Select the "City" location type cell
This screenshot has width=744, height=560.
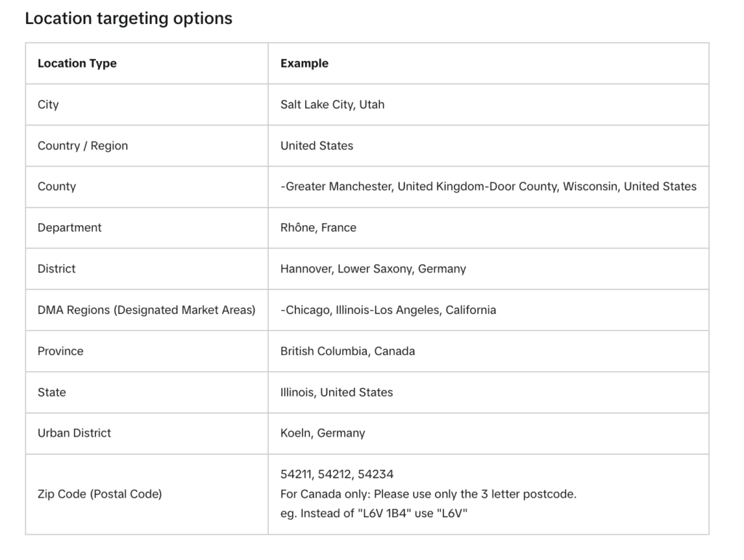pyautogui.click(x=48, y=105)
